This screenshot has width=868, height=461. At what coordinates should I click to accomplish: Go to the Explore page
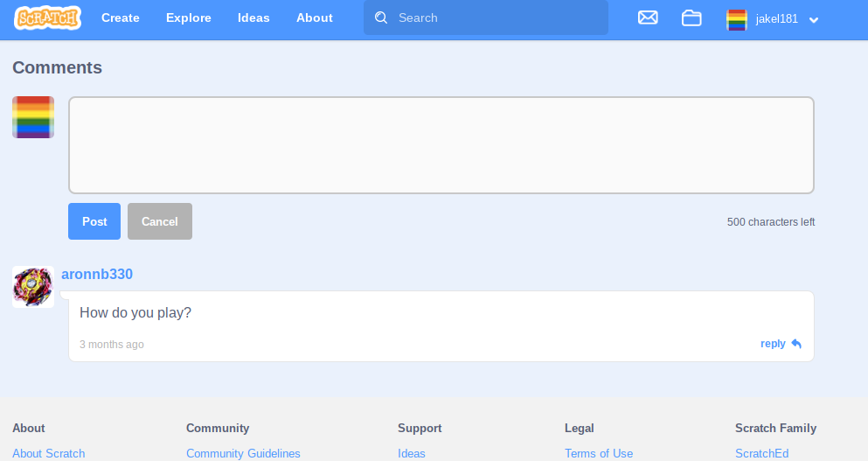click(x=189, y=17)
